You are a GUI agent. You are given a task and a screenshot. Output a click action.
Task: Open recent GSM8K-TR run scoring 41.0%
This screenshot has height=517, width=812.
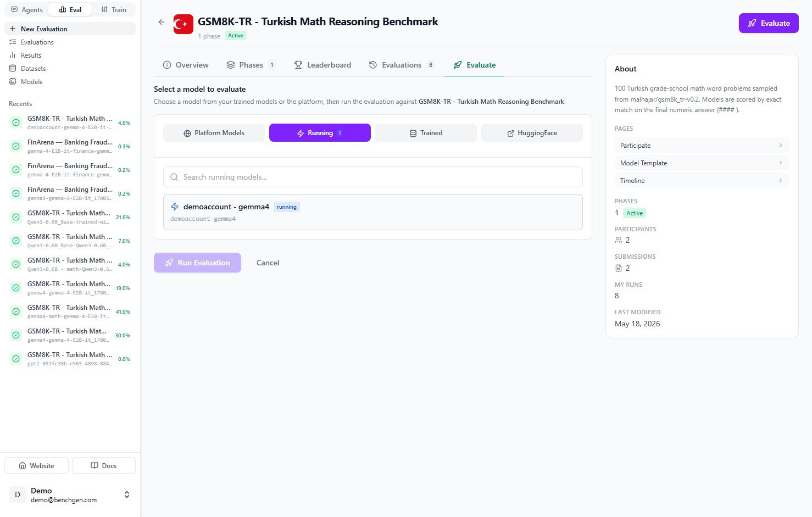[x=70, y=312]
